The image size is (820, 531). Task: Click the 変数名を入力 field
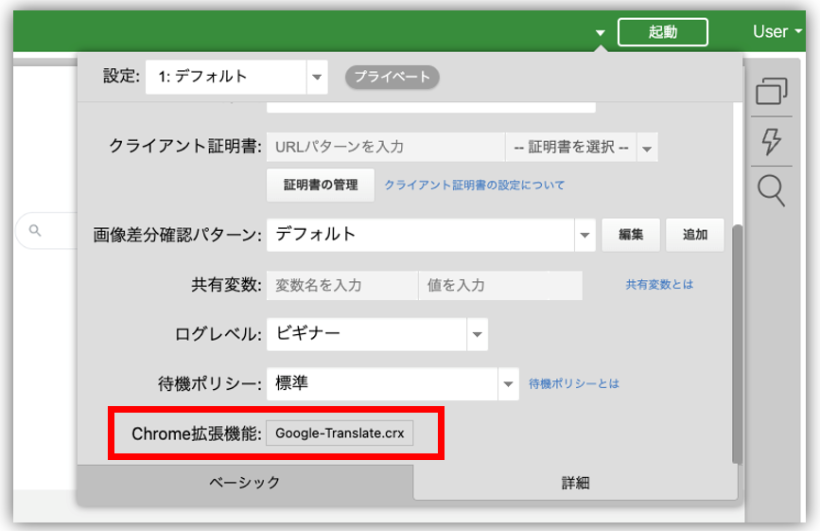coord(342,285)
